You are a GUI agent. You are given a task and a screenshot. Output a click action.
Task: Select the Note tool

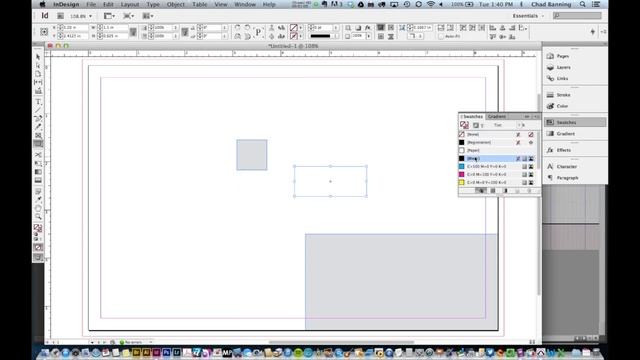click(x=38, y=191)
